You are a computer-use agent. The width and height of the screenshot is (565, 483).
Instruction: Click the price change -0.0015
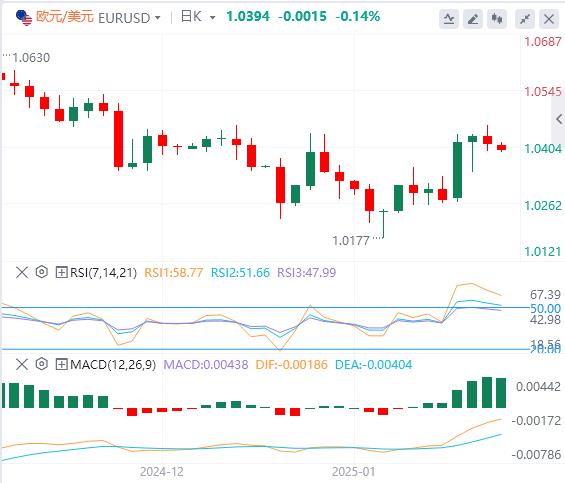click(303, 17)
